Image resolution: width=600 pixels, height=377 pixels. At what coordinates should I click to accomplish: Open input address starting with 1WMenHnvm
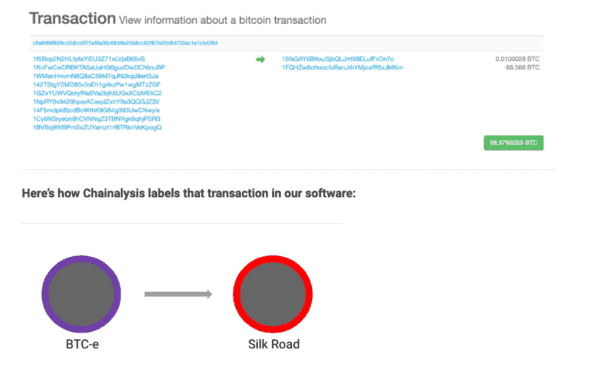pos(96,76)
